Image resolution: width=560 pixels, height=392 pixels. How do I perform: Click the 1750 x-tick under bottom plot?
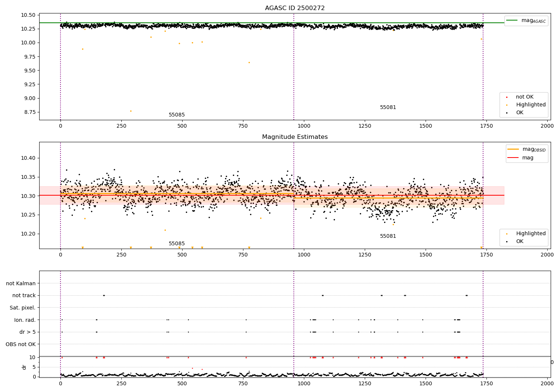(486, 383)
